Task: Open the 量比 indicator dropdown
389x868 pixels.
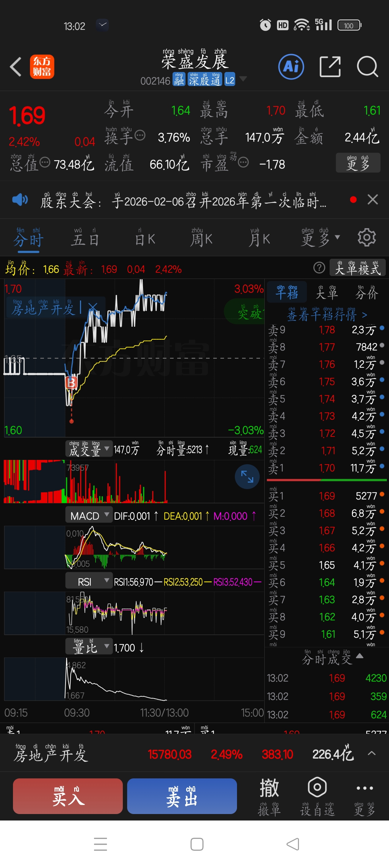Action: [89, 647]
